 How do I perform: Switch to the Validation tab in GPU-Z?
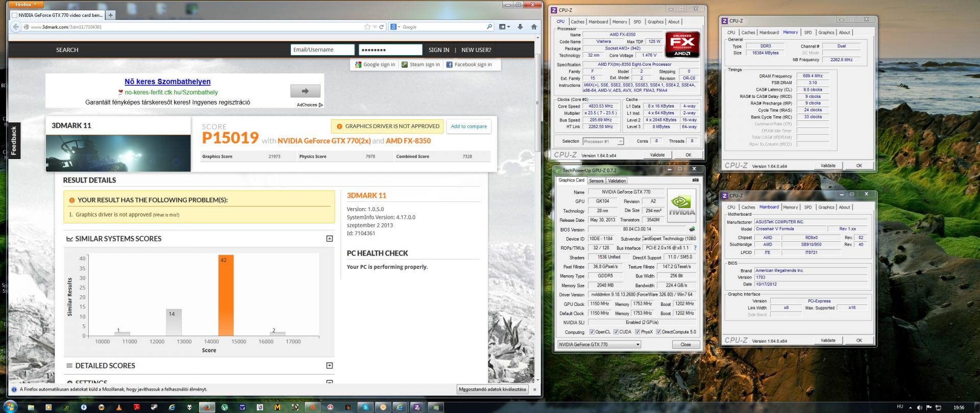[617, 180]
